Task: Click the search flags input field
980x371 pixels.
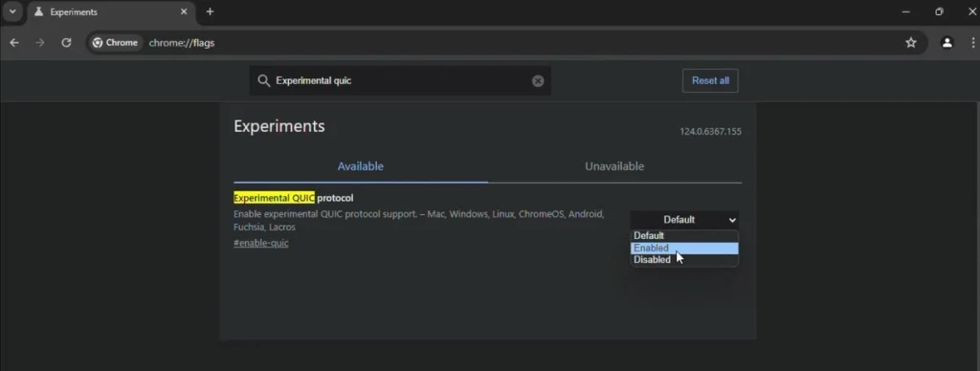Action: (x=400, y=80)
